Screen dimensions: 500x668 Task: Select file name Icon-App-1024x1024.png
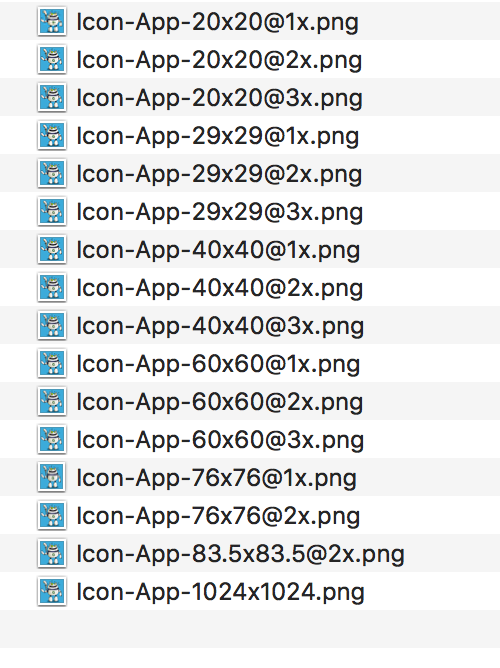pos(221,592)
